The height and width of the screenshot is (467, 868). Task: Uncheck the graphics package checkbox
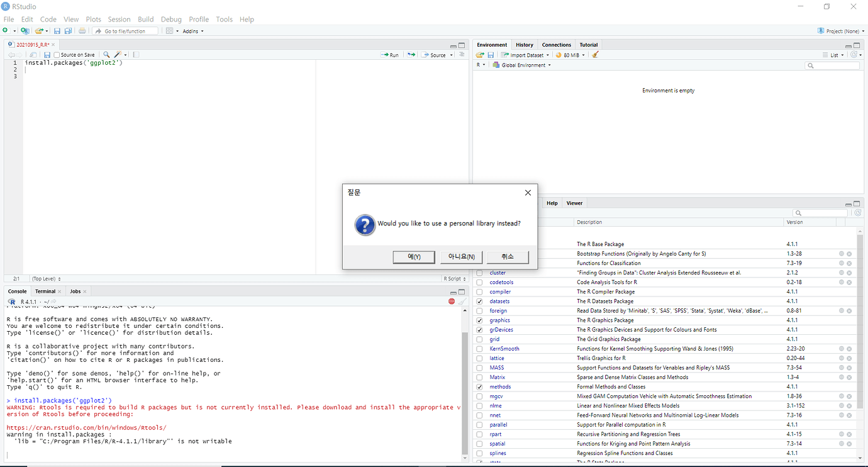click(x=479, y=320)
